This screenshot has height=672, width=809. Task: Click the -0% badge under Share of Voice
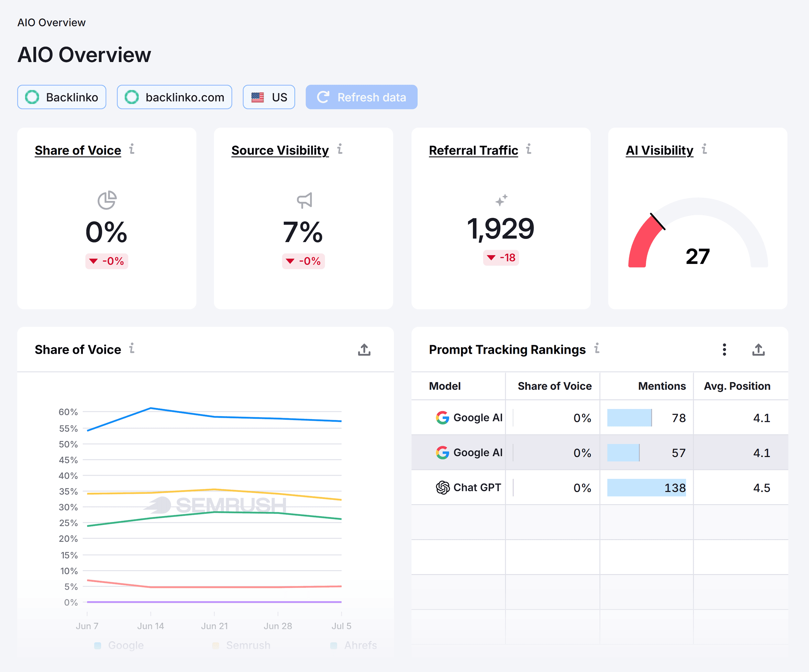[x=107, y=261]
